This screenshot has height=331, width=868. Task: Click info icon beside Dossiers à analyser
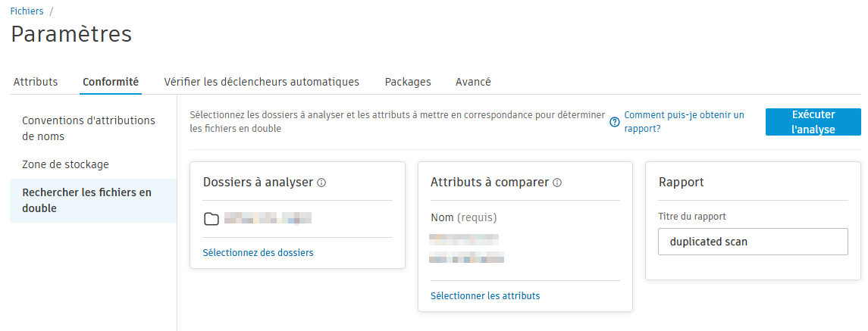tap(321, 183)
